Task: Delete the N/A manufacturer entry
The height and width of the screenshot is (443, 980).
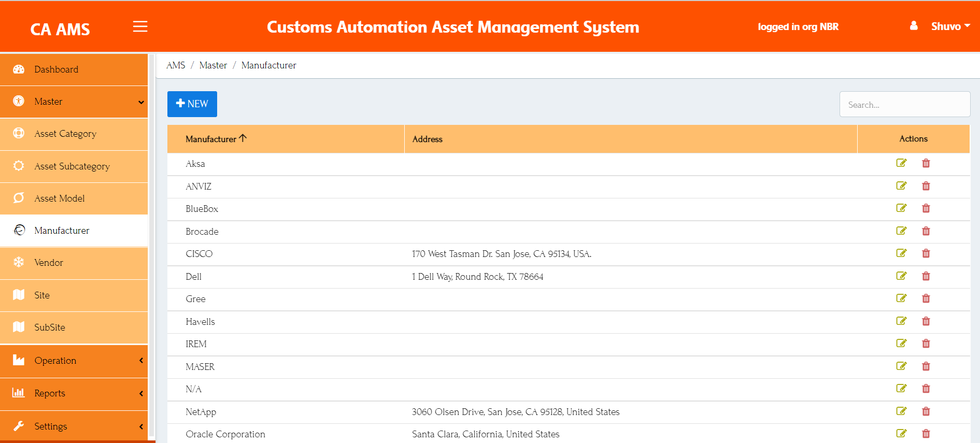Action: [x=926, y=389]
